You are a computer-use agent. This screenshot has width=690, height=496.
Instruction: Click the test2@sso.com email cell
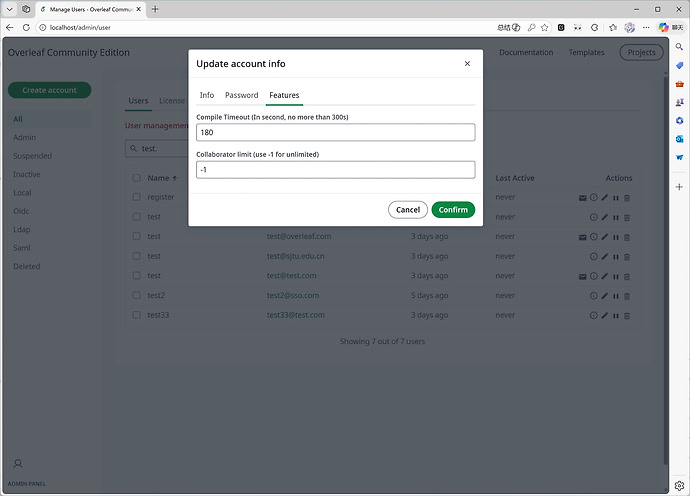tap(293, 295)
